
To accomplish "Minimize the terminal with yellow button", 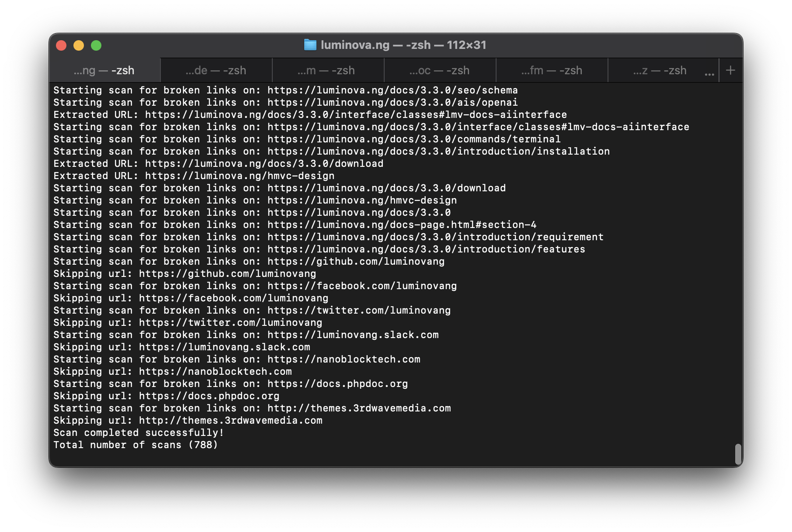I will pos(79,45).
